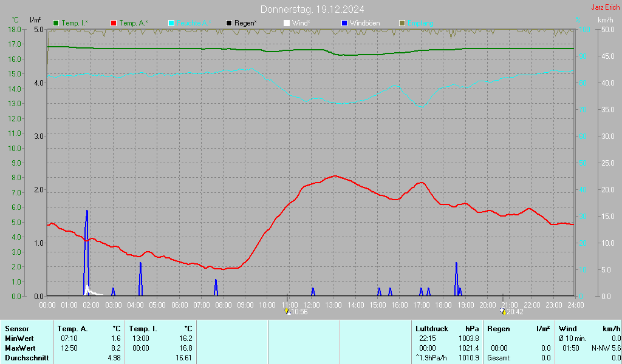Select the Temp. A.* legend label
The height and width of the screenshot is (364, 622).
pos(133,24)
